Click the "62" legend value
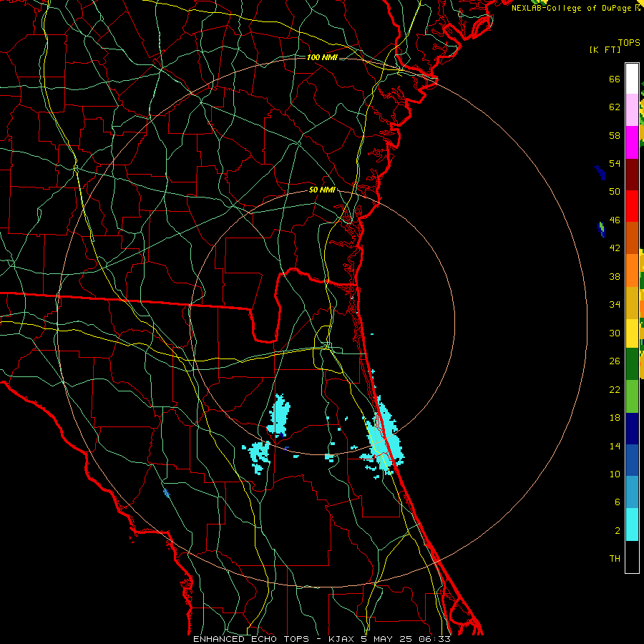 (x=615, y=107)
